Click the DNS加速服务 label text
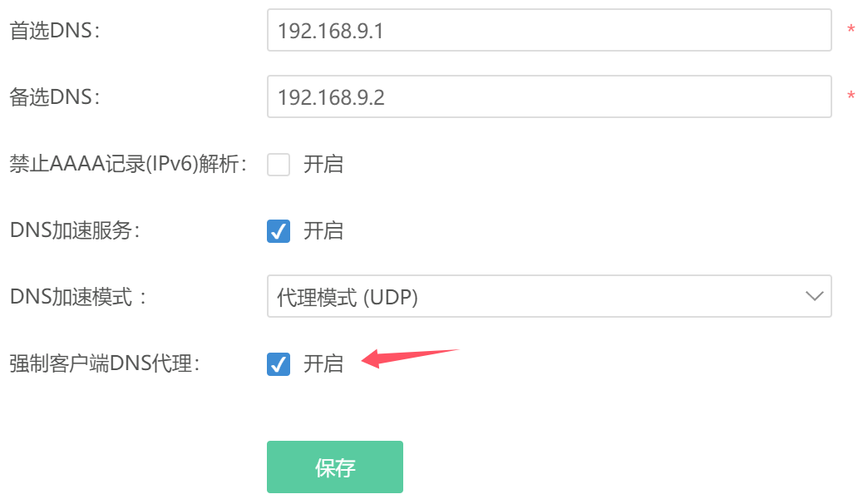Viewport: 868px width, 504px height. [x=76, y=230]
